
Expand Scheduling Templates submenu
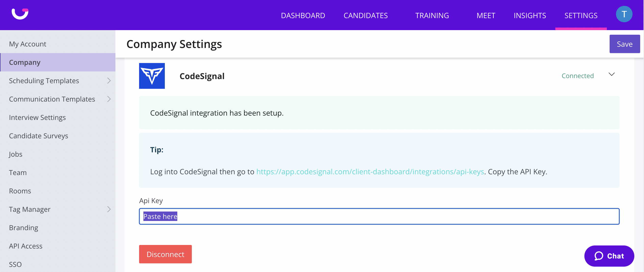109,81
